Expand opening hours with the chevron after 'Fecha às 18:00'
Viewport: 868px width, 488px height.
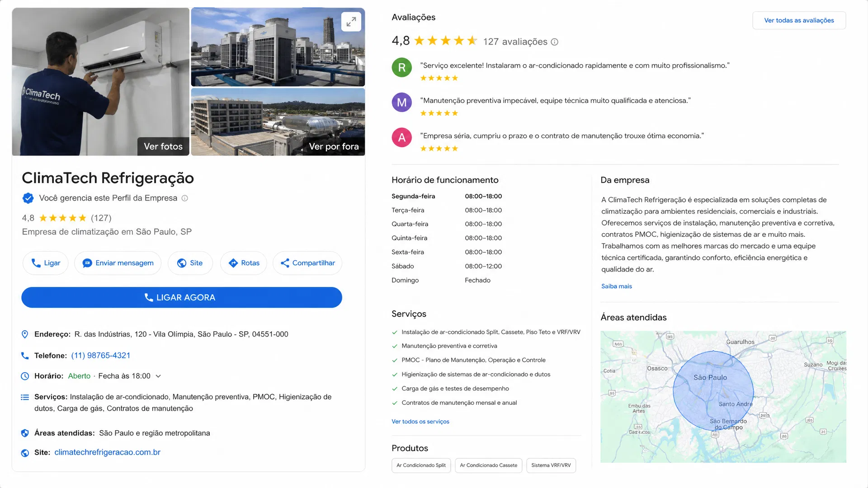pyautogui.click(x=158, y=376)
